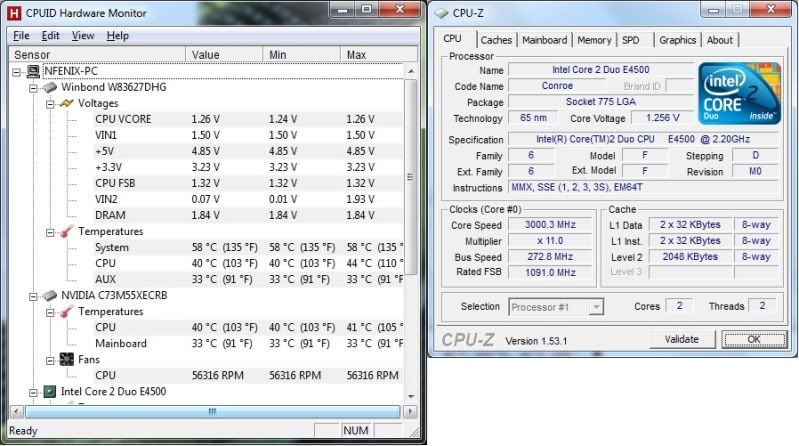Click the Bus Speed 272.8 MHz field

click(x=550, y=257)
